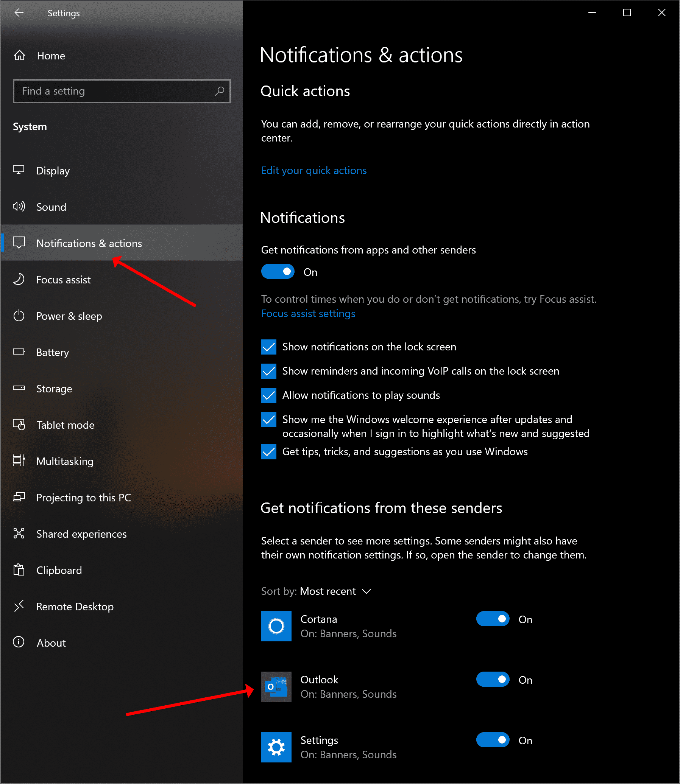Click the Shared experiences icon
Viewport: 680px width, 784px height.
coord(19,533)
